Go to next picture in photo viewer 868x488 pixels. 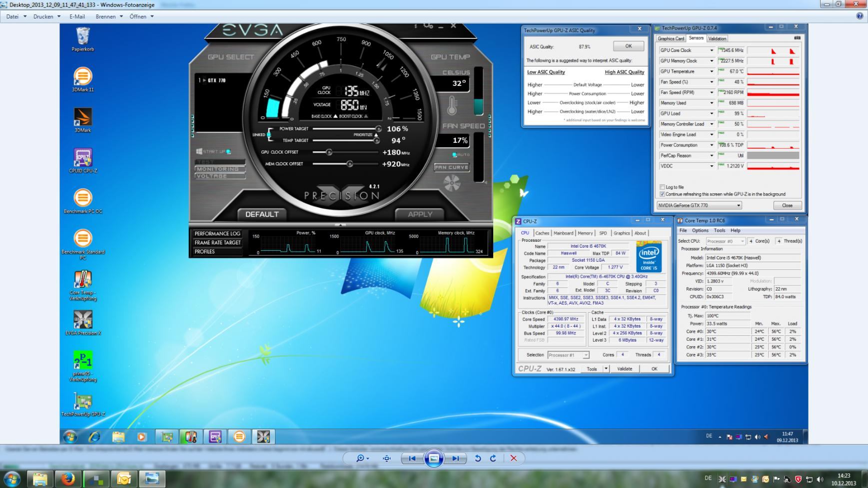pos(455,458)
